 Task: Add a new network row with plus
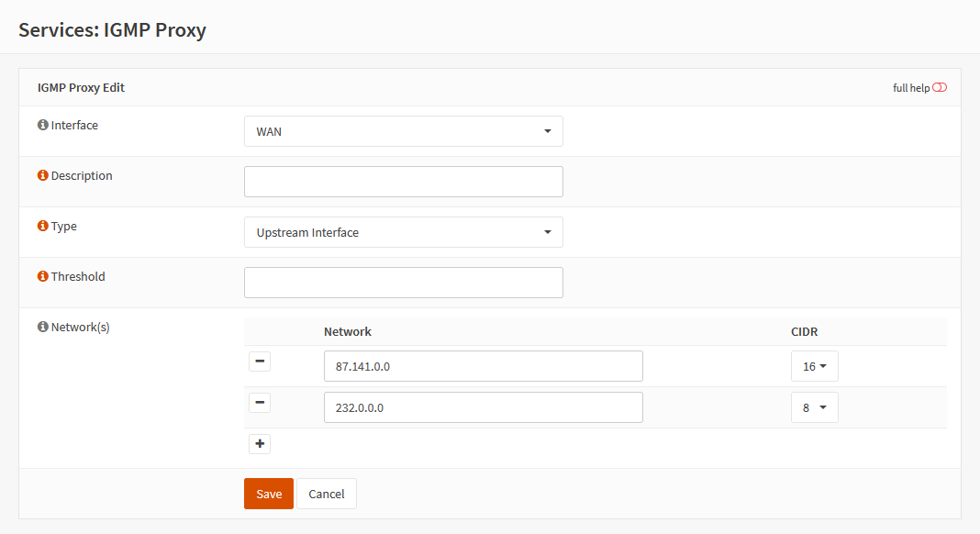(260, 444)
